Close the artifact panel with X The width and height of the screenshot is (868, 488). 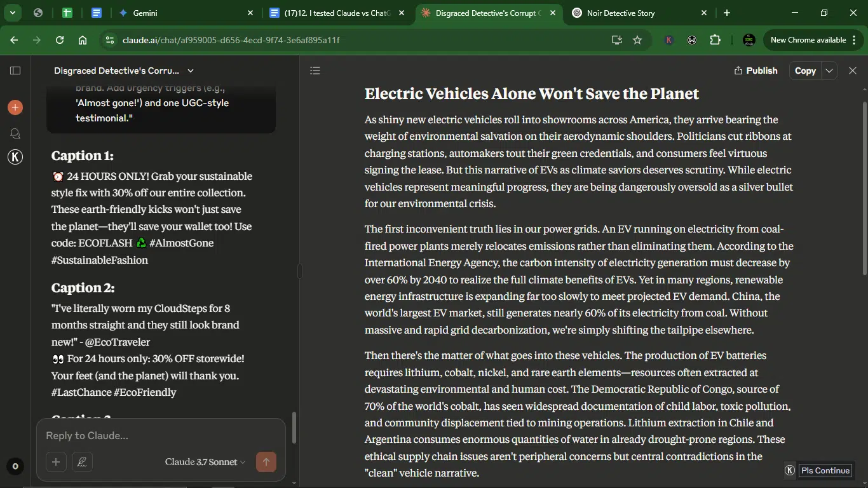coord(853,71)
